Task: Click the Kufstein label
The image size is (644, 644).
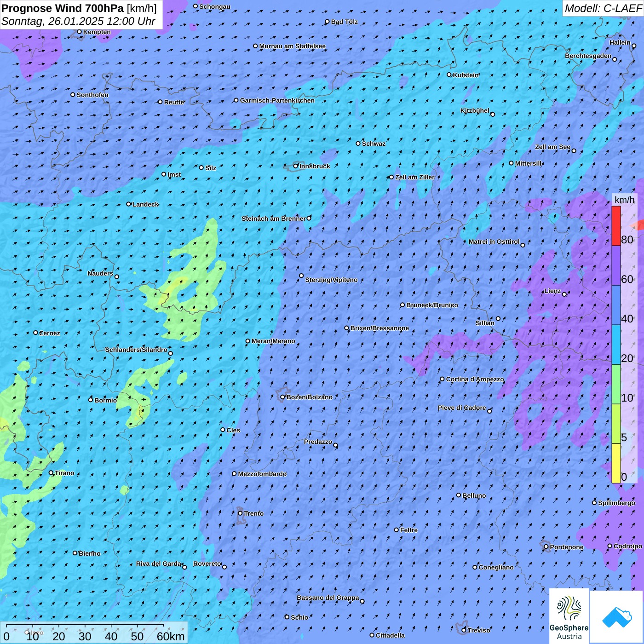Action: click(x=466, y=75)
